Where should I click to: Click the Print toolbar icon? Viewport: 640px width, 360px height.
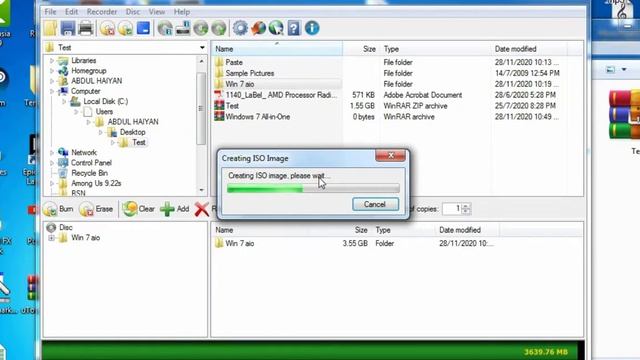[86, 28]
